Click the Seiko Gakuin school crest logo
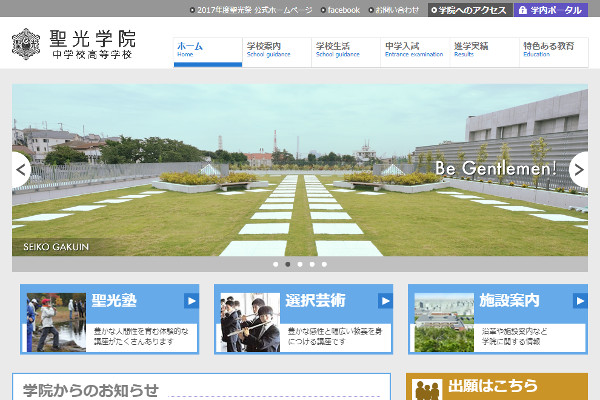Screen dimensions: 600x400 26,44
